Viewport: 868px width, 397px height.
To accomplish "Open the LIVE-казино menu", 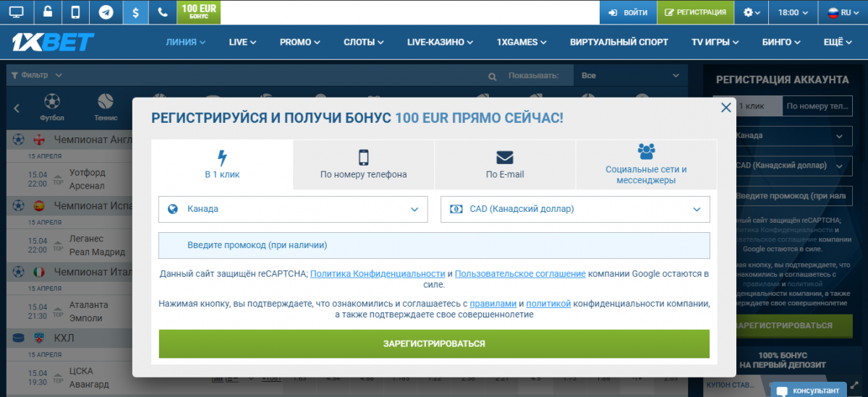I will point(440,42).
